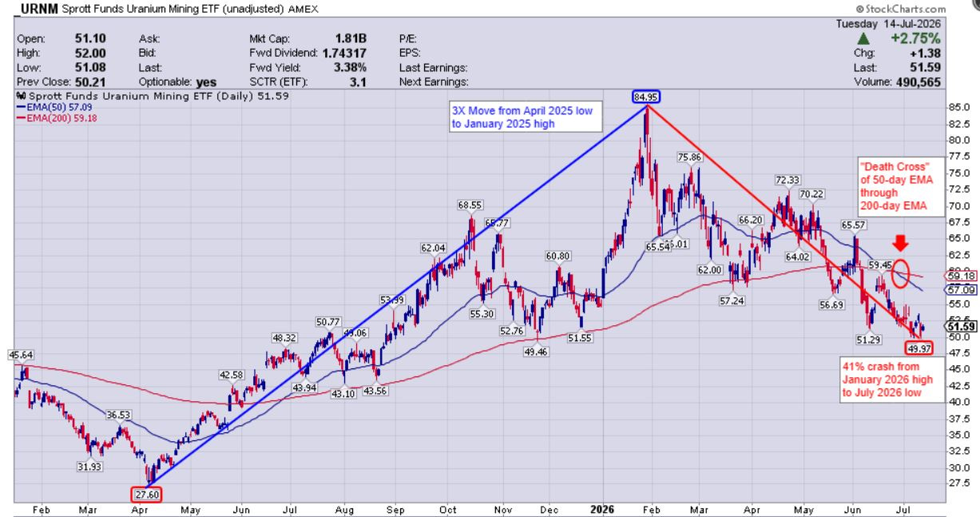Viewport: 980px width, 517px height.
Task: Click the 49.46 price label
Action: tap(536, 352)
